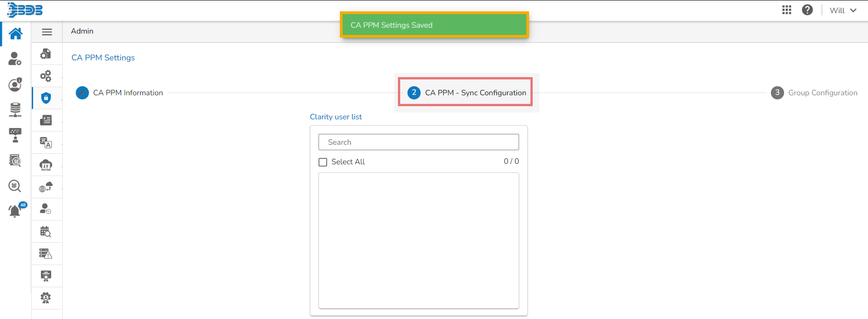Screen dimensions: 868x319
Task: Open the apps grid menu
Action: click(787, 10)
